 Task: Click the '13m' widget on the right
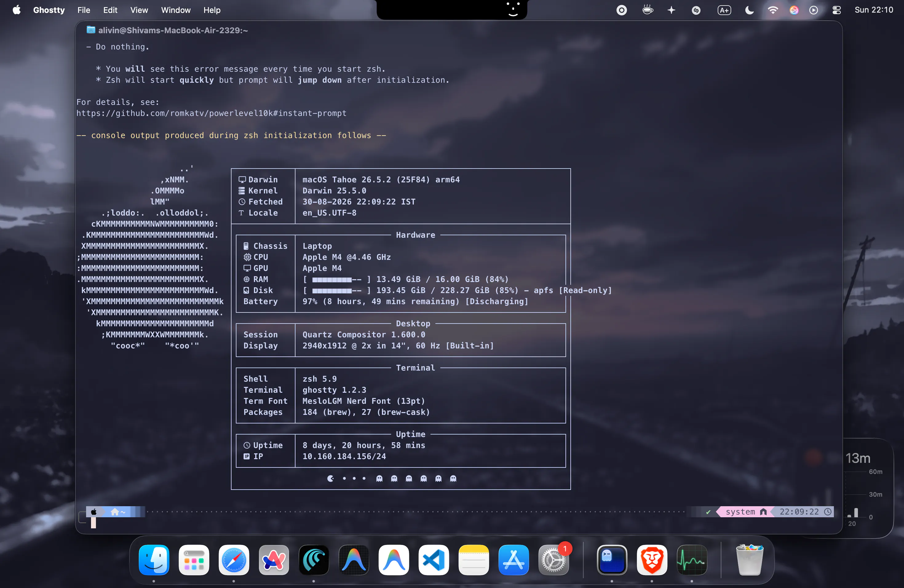(x=858, y=458)
